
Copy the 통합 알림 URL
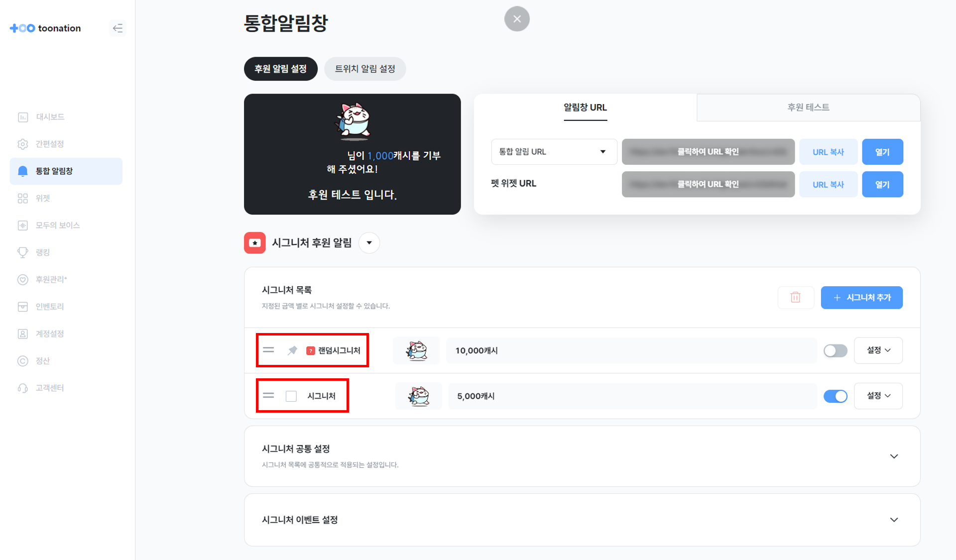pos(828,152)
